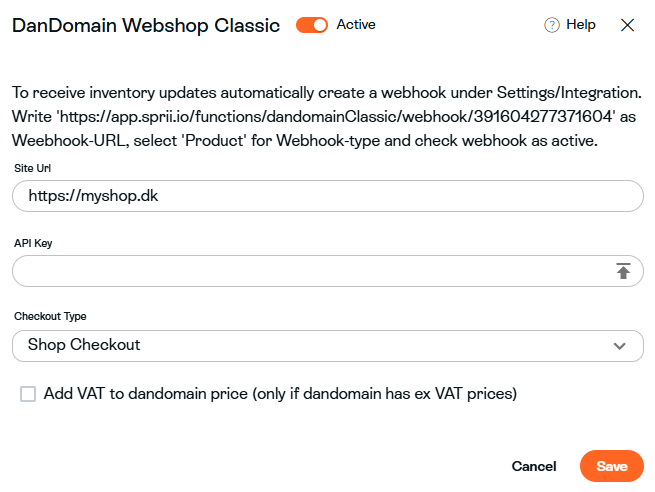The width and height of the screenshot is (655, 492).
Task: Click the upload icon in API Key field
Action: (x=623, y=271)
